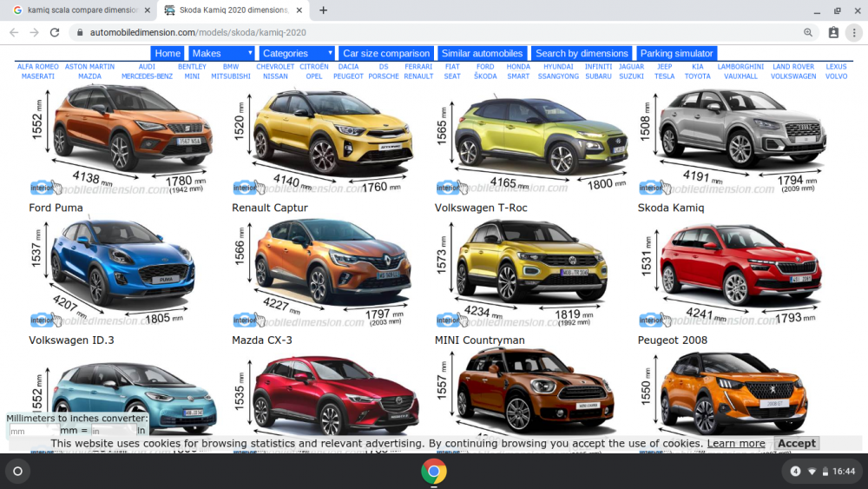
Task: Select the orange Renault Captur image
Action: pyautogui.click(x=332, y=261)
